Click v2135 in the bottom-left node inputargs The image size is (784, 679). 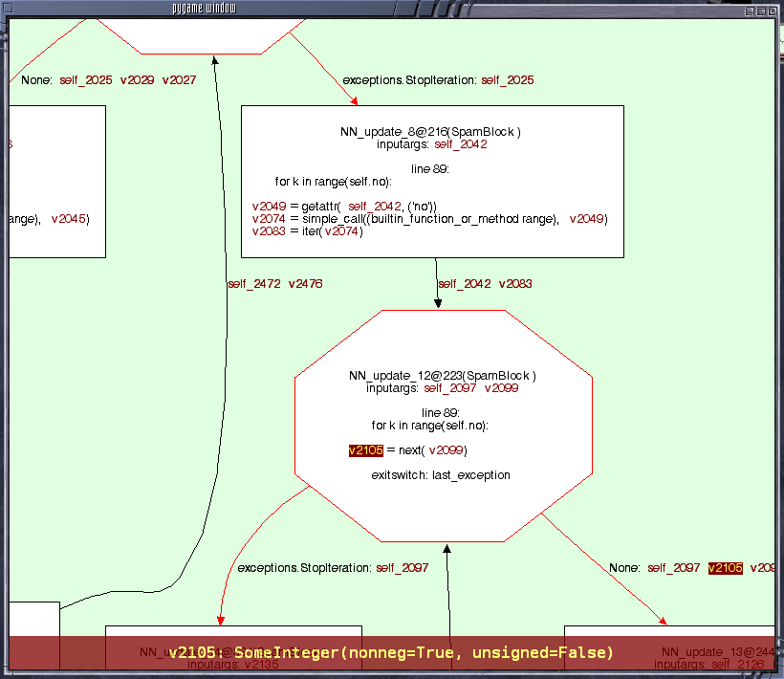pos(262,665)
